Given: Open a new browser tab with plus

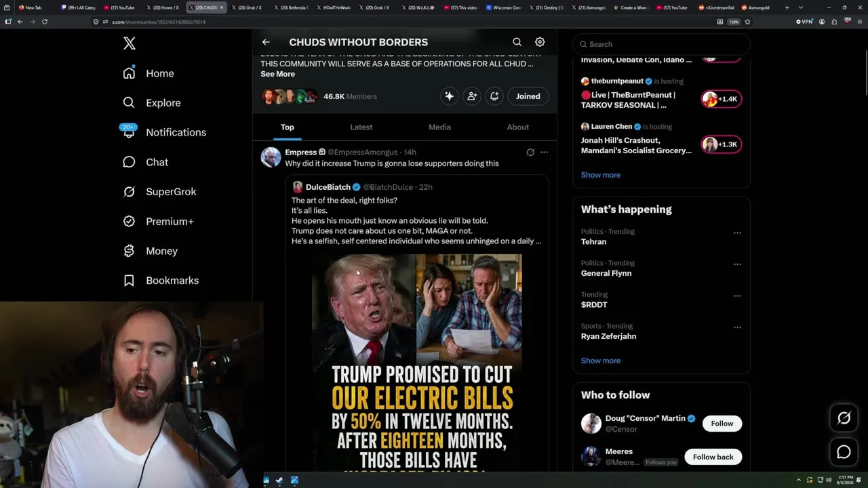Looking at the screenshot, I should click(x=787, y=7).
